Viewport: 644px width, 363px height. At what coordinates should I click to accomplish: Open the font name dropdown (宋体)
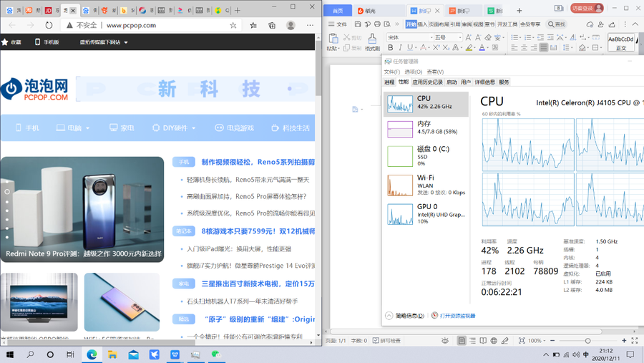(408, 37)
